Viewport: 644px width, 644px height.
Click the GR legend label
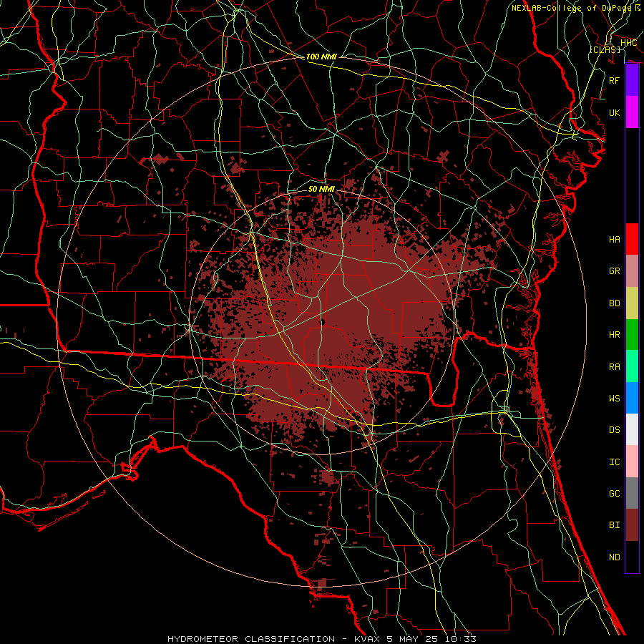(615, 271)
